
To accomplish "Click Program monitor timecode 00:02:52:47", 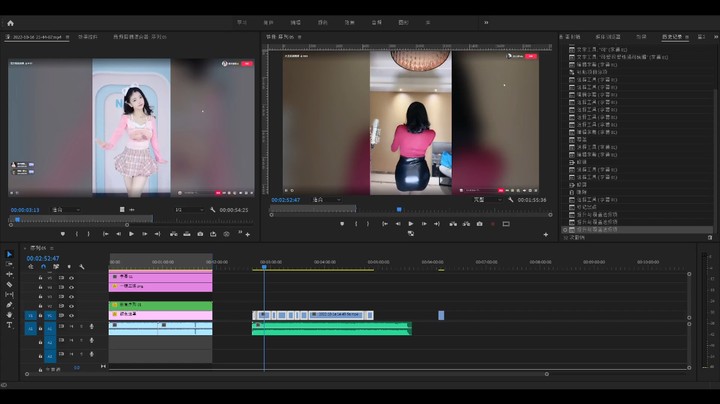I will coord(286,200).
